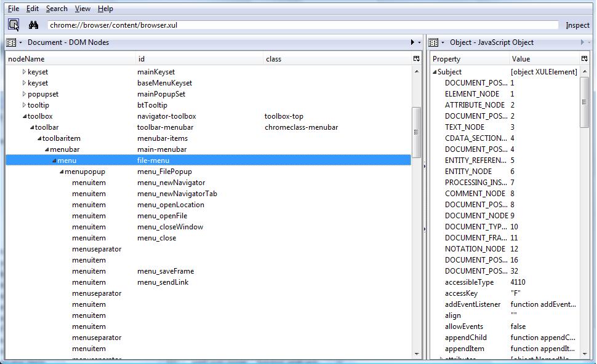Collapse the Subject object tree row
Screen dimensions: 597x364
coord(435,72)
